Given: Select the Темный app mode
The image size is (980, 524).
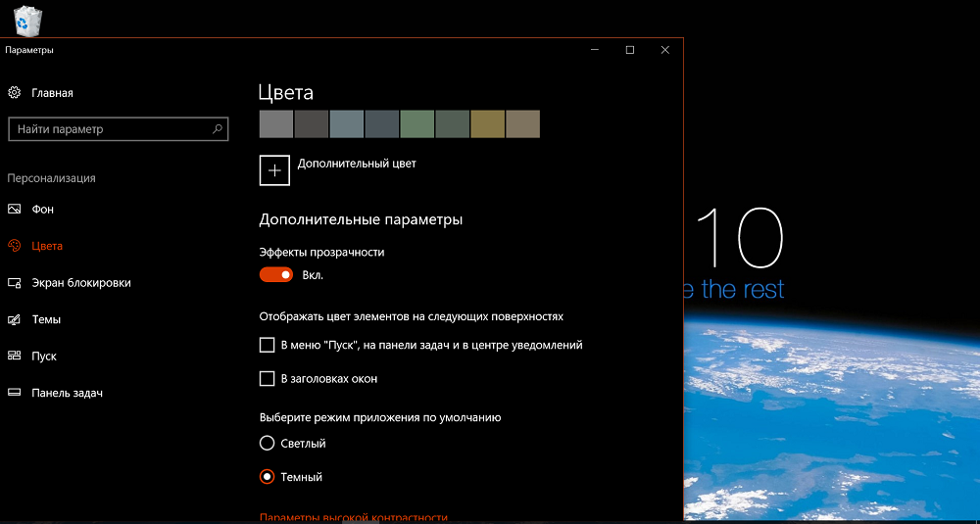Looking at the screenshot, I should pyautogui.click(x=267, y=477).
